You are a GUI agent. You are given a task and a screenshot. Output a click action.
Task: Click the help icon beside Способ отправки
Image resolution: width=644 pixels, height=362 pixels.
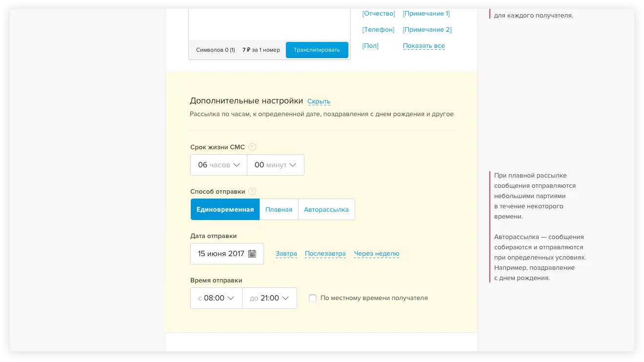[252, 191]
